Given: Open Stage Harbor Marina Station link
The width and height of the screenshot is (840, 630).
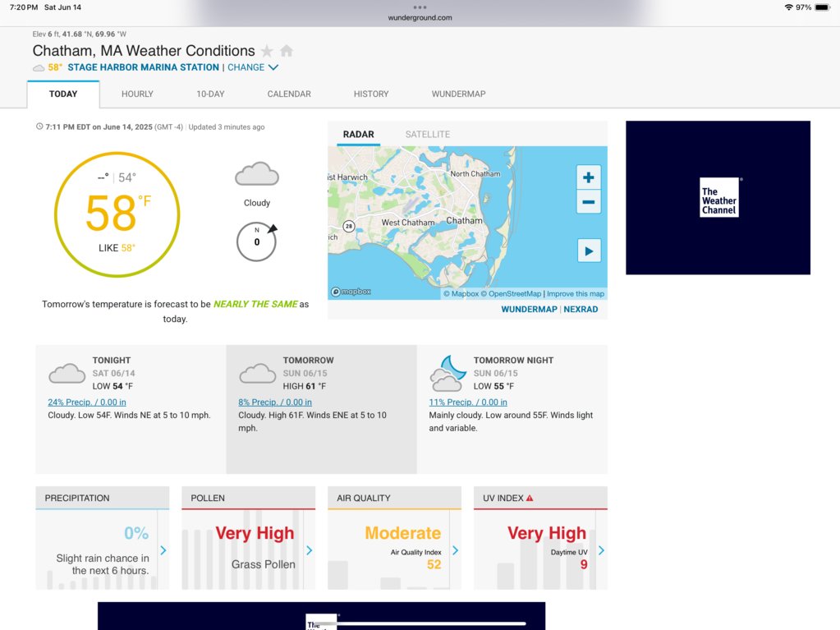Looking at the screenshot, I should (x=143, y=67).
